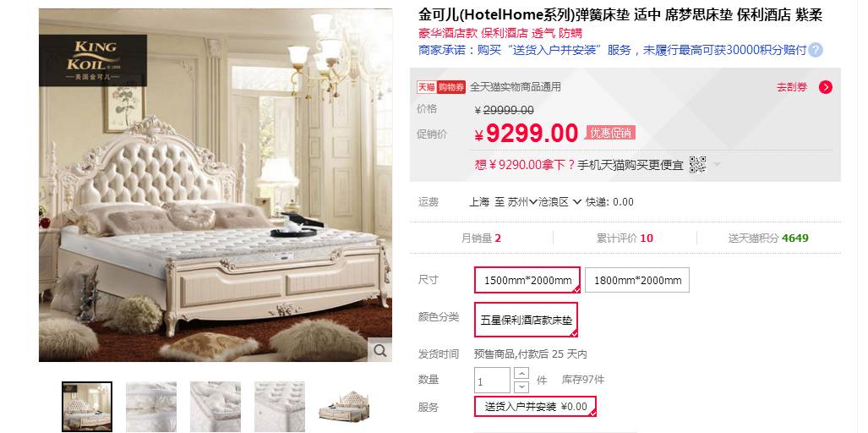Select the 1500mm*2000mm size option
This screenshot has height=433, width=868.
(527, 280)
